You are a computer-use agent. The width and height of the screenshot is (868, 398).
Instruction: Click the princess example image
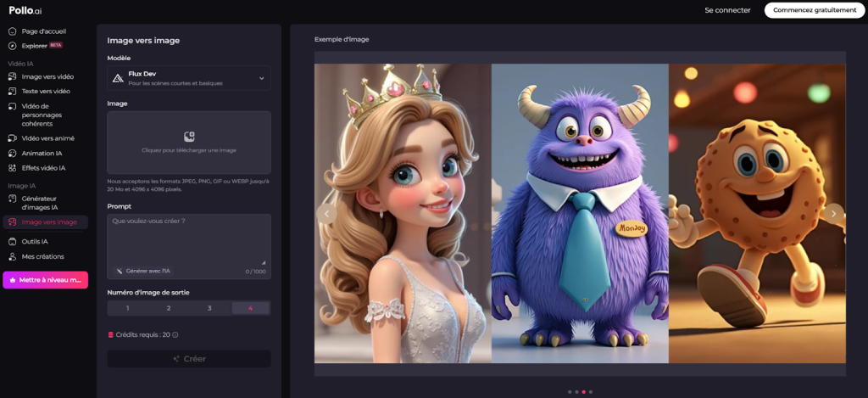[403, 213]
